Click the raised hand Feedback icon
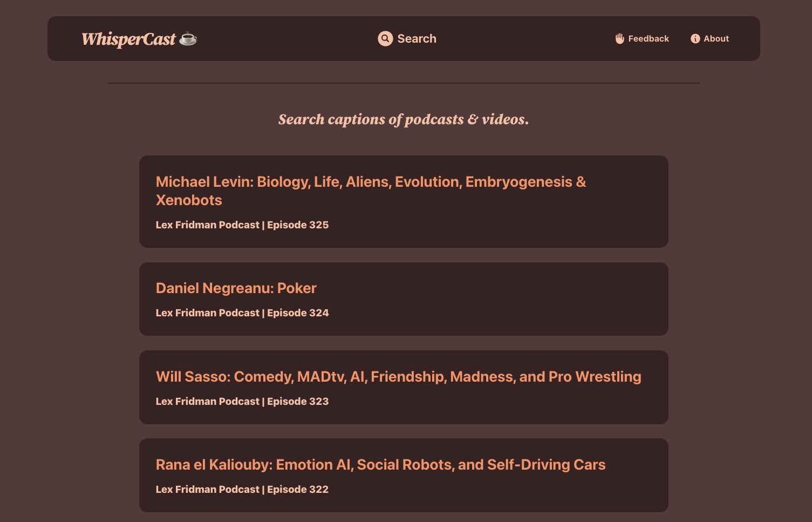This screenshot has height=522, width=812. pyautogui.click(x=620, y=38)
